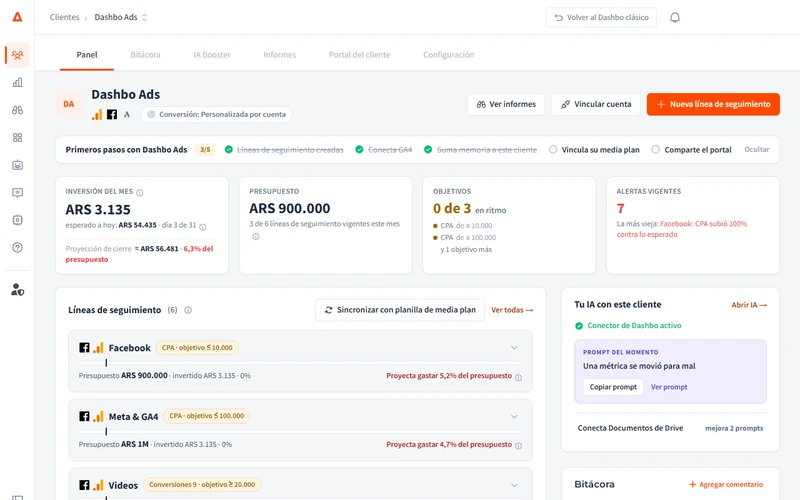The height and width of the screenshot is (500, 800).
Task: Click Ocultar in the first steps bar
Action: click(757, 149)
